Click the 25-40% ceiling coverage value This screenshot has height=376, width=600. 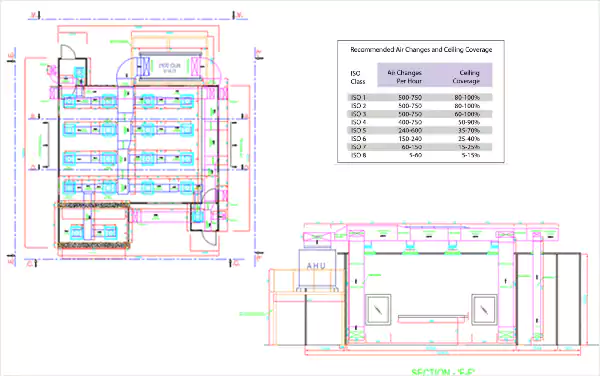click(469, 138)
